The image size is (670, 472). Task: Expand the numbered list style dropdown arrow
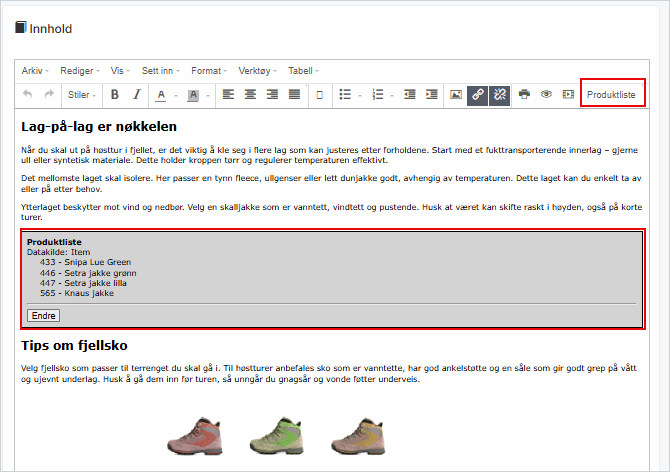(x=391, y=95)
